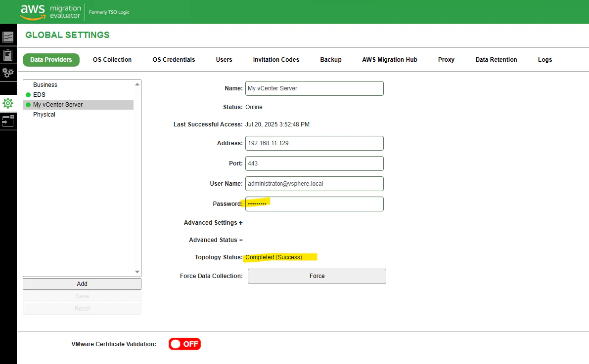Click the Online status text
The width and height of the screenshot is (589, 364).
(x=254, y=107)
